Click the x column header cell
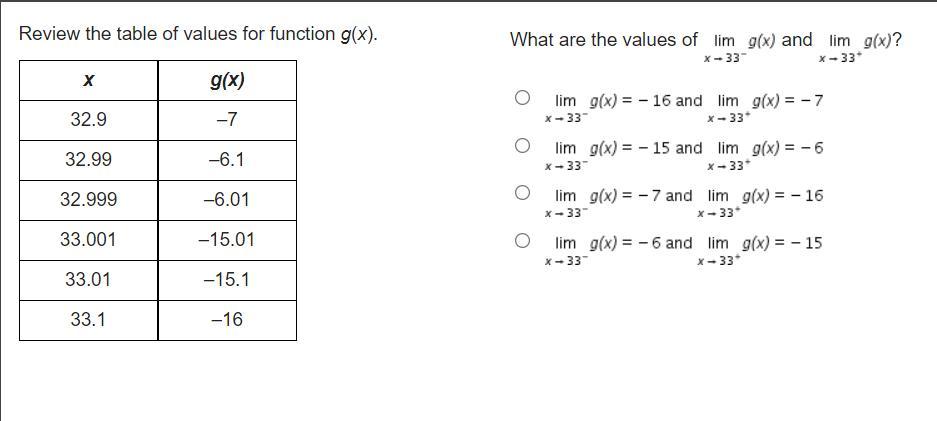 tap(88, 80)
